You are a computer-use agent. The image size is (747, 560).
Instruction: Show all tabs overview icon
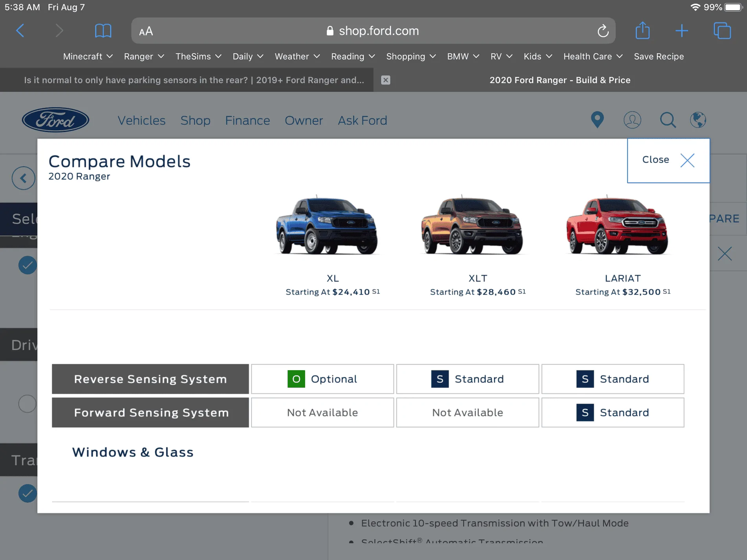(x=722, y=31)
